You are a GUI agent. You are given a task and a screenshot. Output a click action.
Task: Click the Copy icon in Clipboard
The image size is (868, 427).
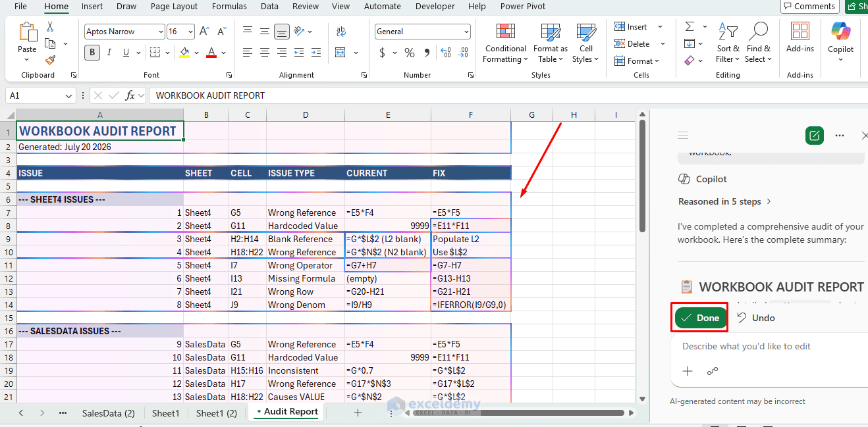coord(50,43)
